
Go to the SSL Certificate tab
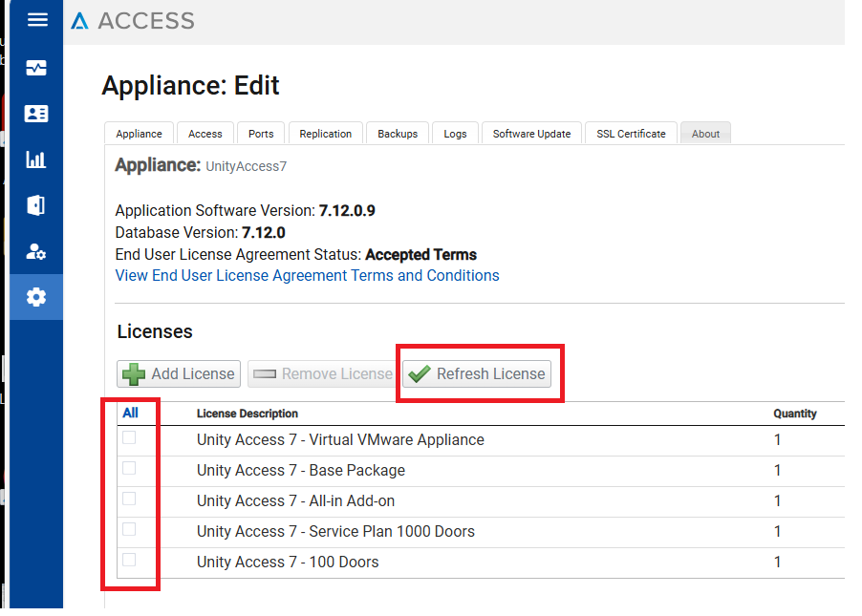pos(631,134)
